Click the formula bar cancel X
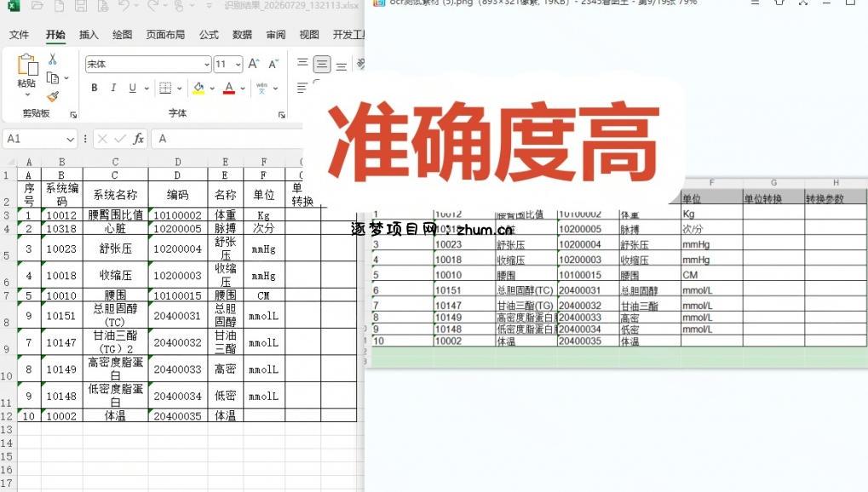868x492 pixels. tap(102, 139)
